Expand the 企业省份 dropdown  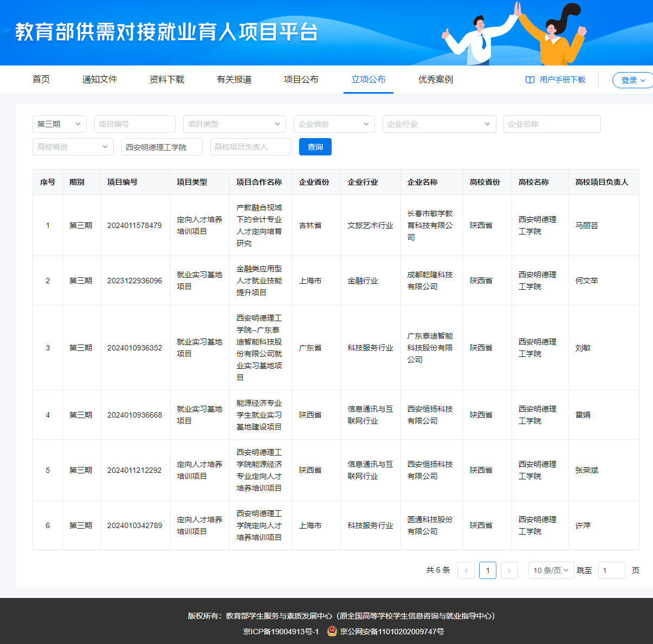(334, 124)
